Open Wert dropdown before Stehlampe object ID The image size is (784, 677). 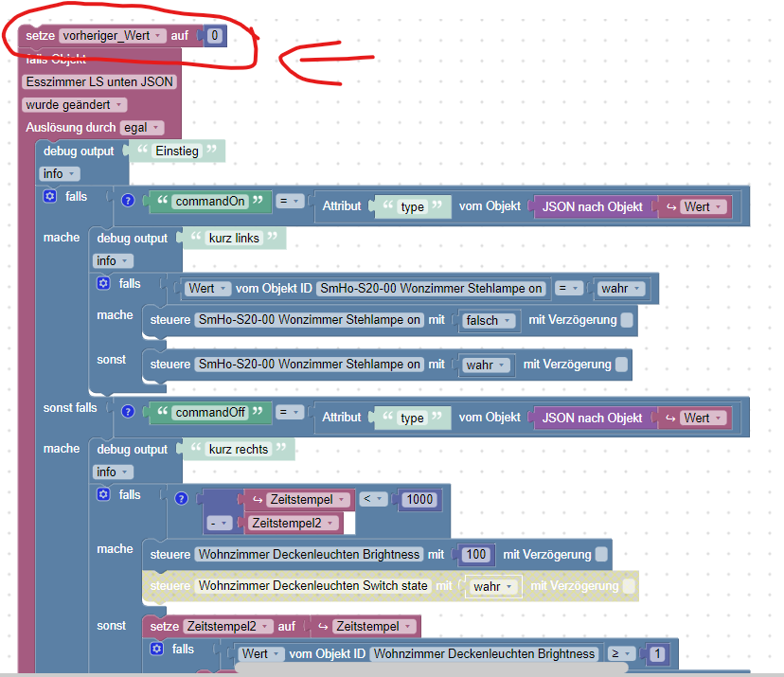pyautogui.click(x=208, y=288)
